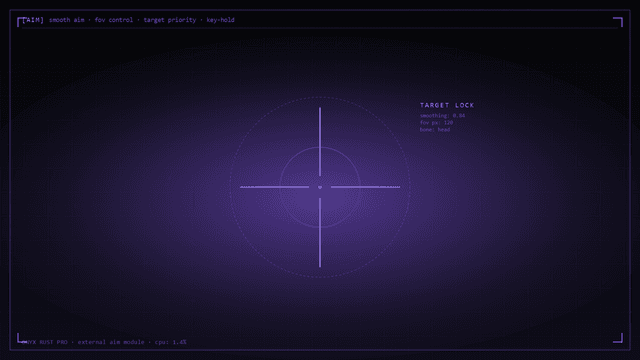640x360 pixels.
Task: Click the bottom-left corner bracket
Action: click(x=22, y=338)
